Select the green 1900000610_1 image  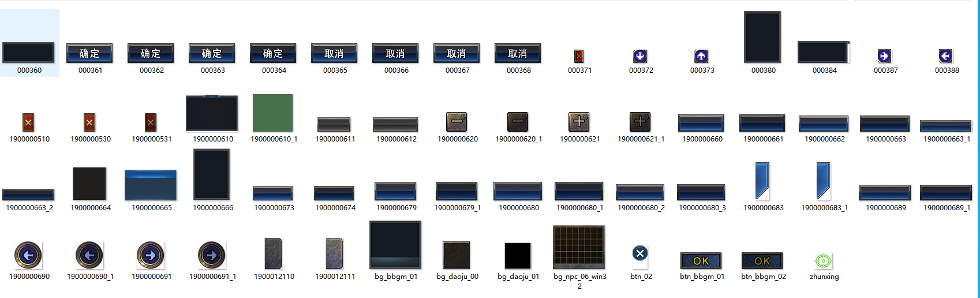coord(273,113)
